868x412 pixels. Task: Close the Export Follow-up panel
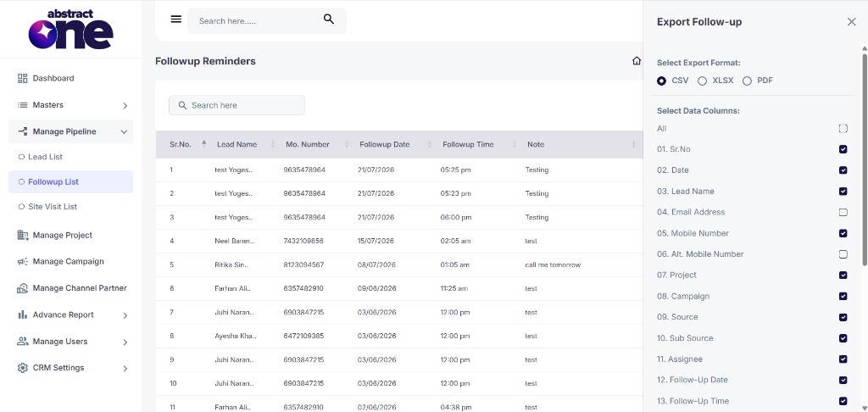tap(851, 21)
